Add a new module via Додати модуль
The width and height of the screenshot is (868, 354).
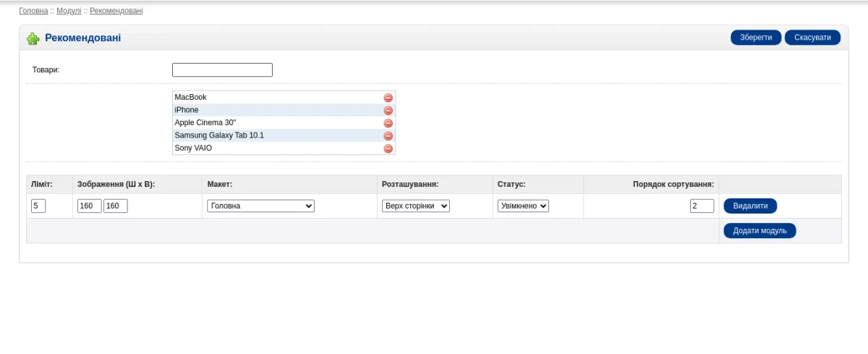click(x=759, y=231)
